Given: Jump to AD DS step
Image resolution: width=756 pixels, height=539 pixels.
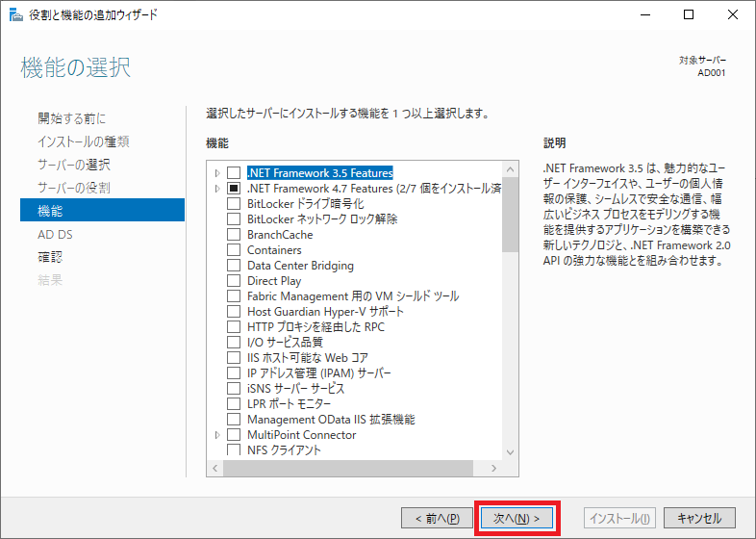Looking at the screenshot, I should (56, 235).
